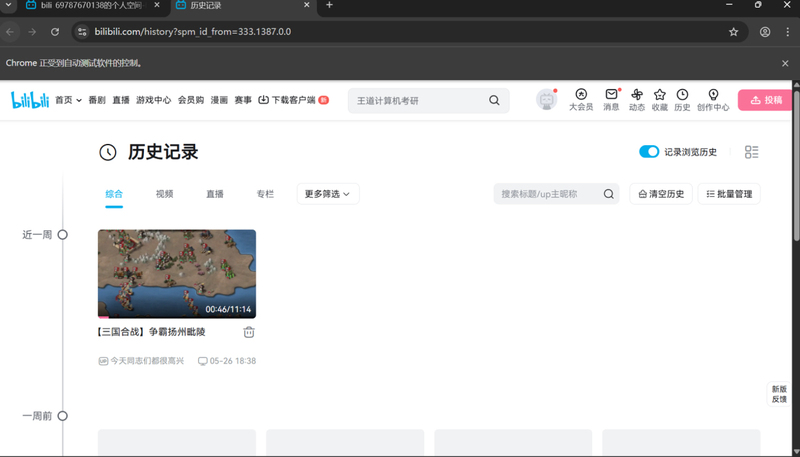Screen dimensions: 800x457
Task: Open the 大会员 membership icon
Action: tap(581, 99)
